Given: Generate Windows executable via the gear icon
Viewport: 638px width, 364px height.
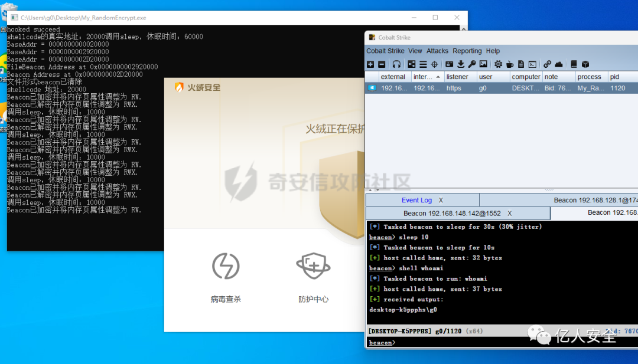Looking at the screenshot, I should [x=498, y=64].
